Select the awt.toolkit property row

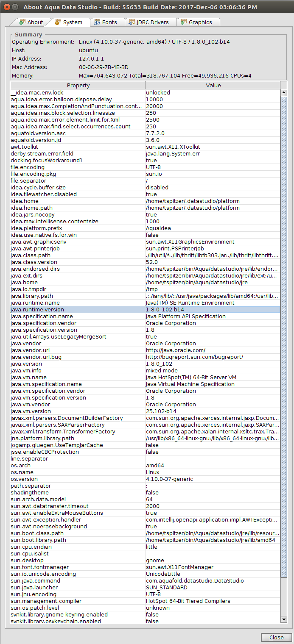point(145,147)
